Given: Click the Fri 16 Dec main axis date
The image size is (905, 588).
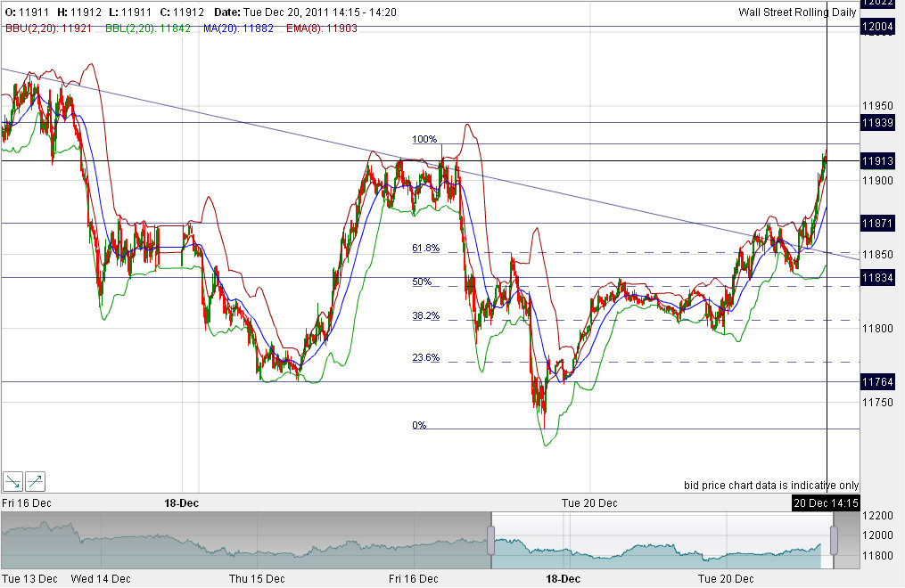Looking at the screenshot, I should 27,502.
